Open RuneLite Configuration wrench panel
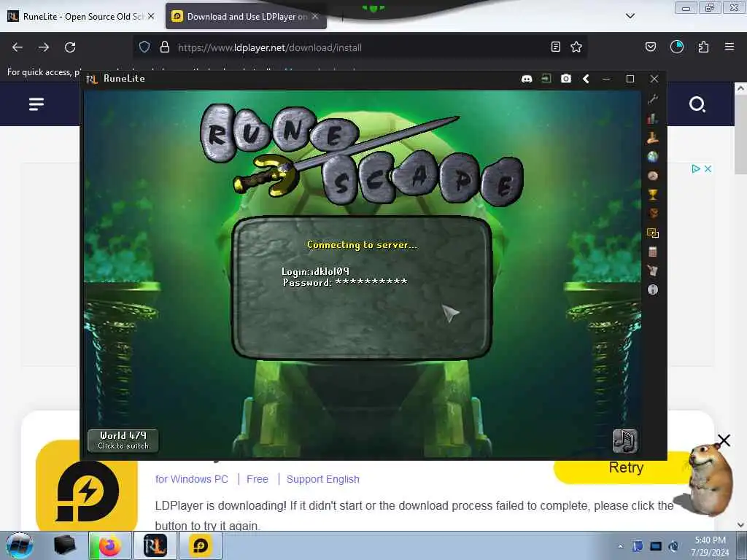Image resolution: width=747 pixels, height=560 pixels. [x=653, y=99]
